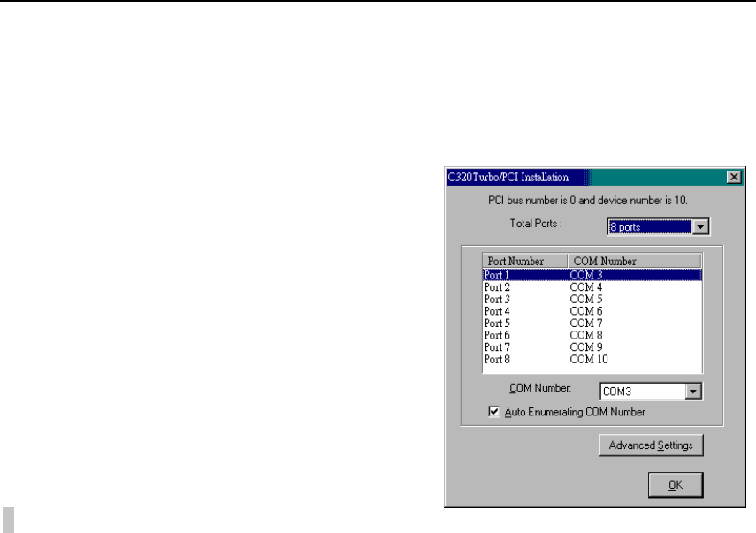Select the Port 7 row

(592, 347)
